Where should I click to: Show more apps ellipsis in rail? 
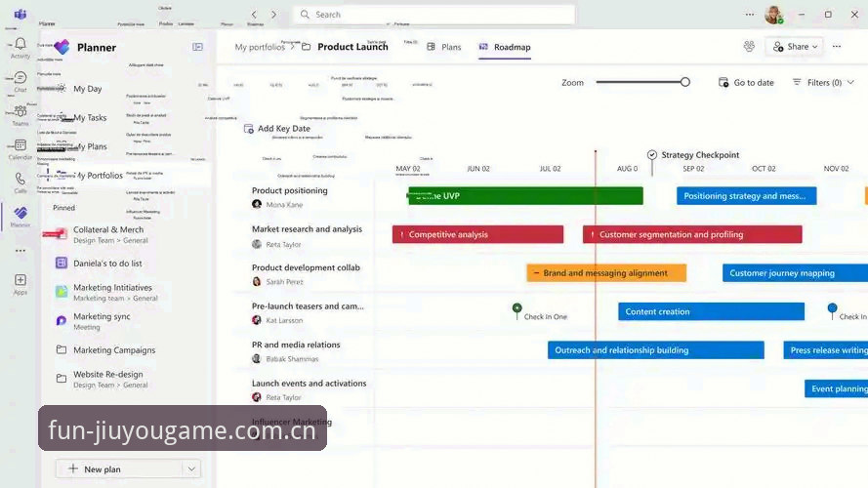pos(21,251)
